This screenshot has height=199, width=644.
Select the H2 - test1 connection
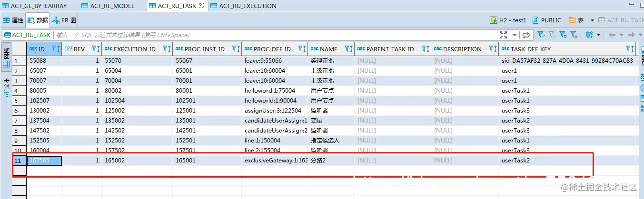tap(508, 20)
